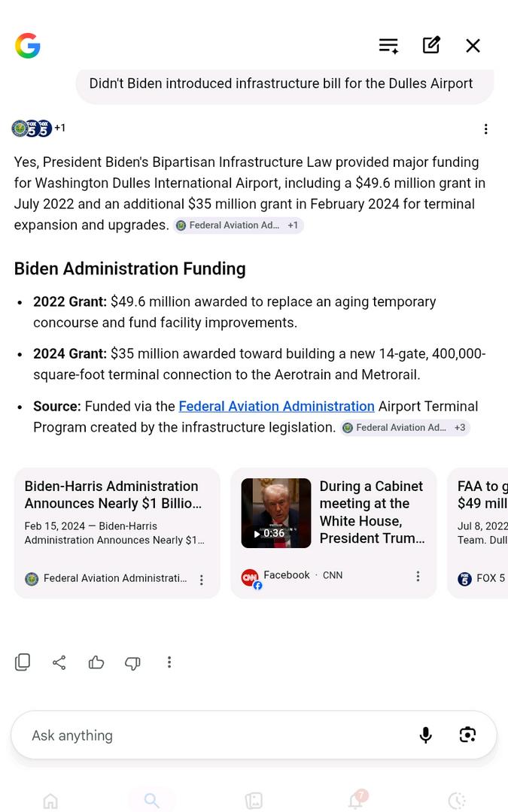The height and width of the screenshot is (812, 508).
Task: Give the response a thumbs down
Action: pos(132,663)
